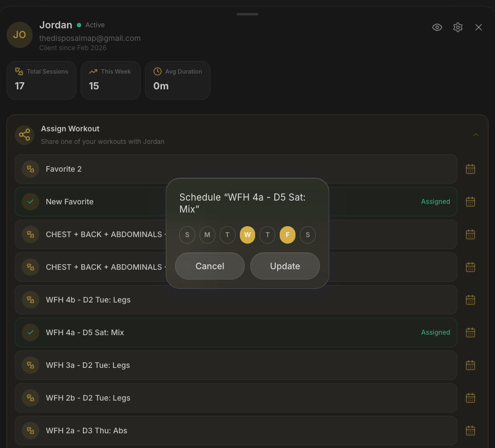Open calendar schedule for Favorite 2
Viewport: 495px width, 448px height.
[470, 169]
